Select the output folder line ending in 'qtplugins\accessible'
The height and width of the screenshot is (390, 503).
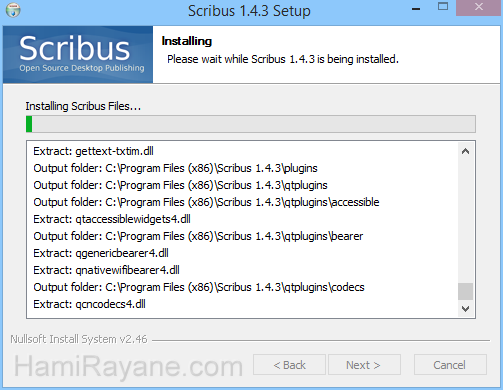(206, 202)
